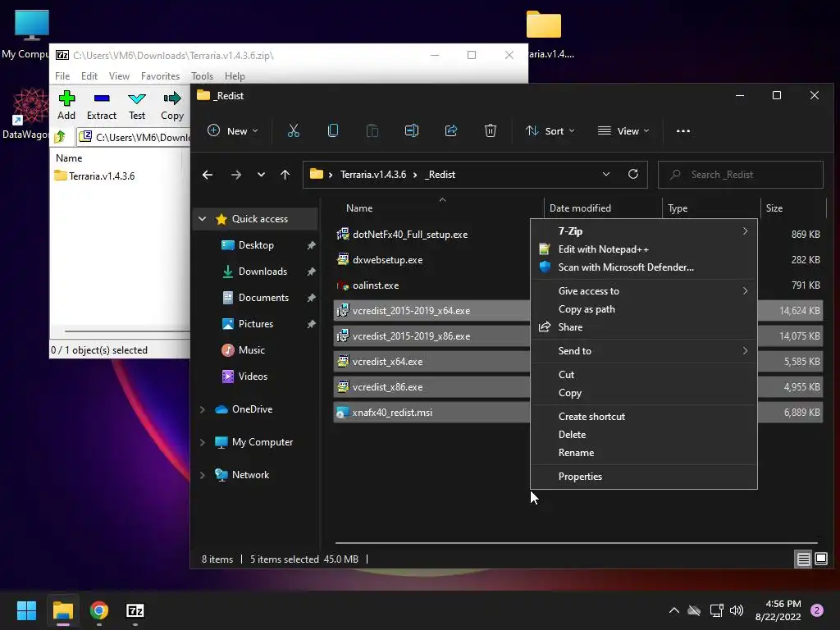Expand the address bar history dropdown

coord(606,174)
